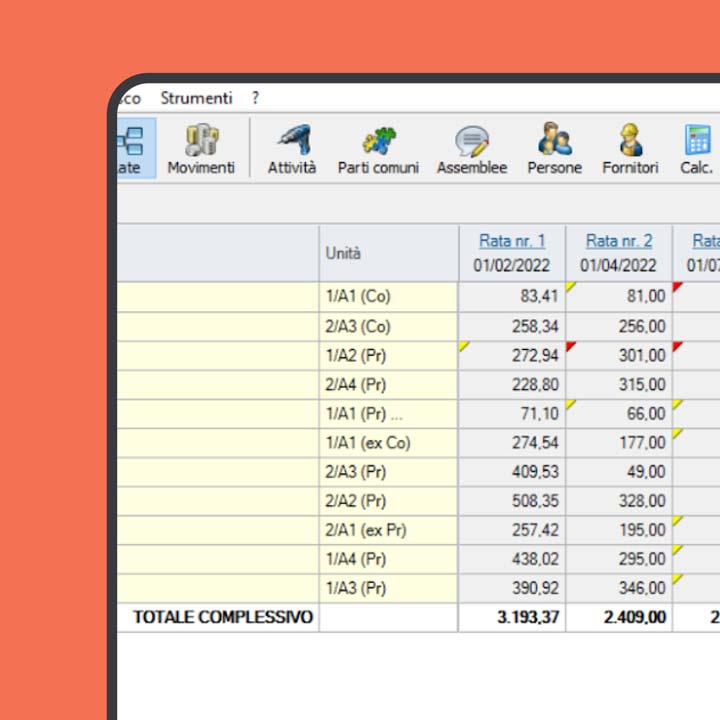This screenshot has width=720, height=720.
Task: Click the 2.409,00 total cell
Action: (x=619, y=618)
